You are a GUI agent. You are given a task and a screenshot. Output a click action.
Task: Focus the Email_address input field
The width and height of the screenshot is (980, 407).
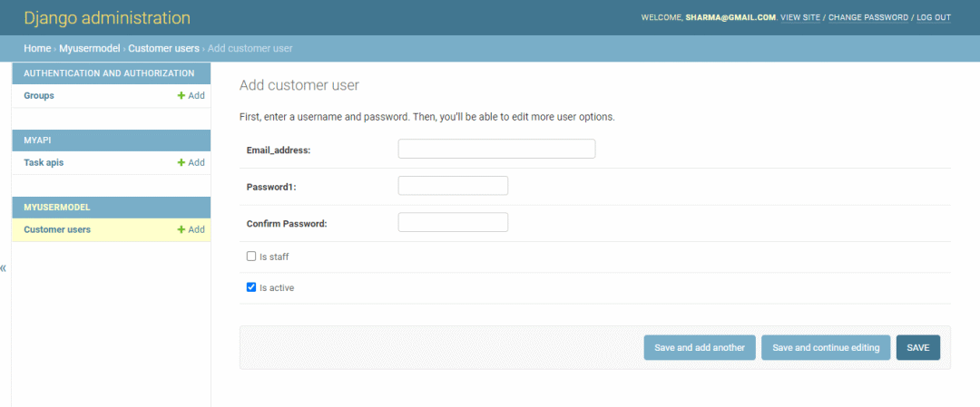[x=496, y=149]
